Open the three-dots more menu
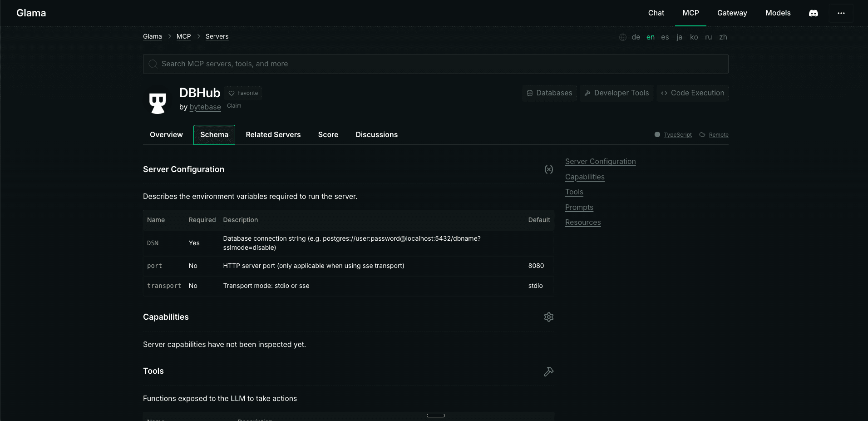 click(x=841, y=13)
